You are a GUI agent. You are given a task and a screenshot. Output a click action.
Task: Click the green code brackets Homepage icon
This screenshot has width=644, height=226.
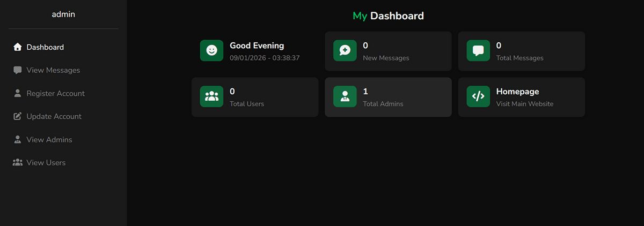(478, 97)
